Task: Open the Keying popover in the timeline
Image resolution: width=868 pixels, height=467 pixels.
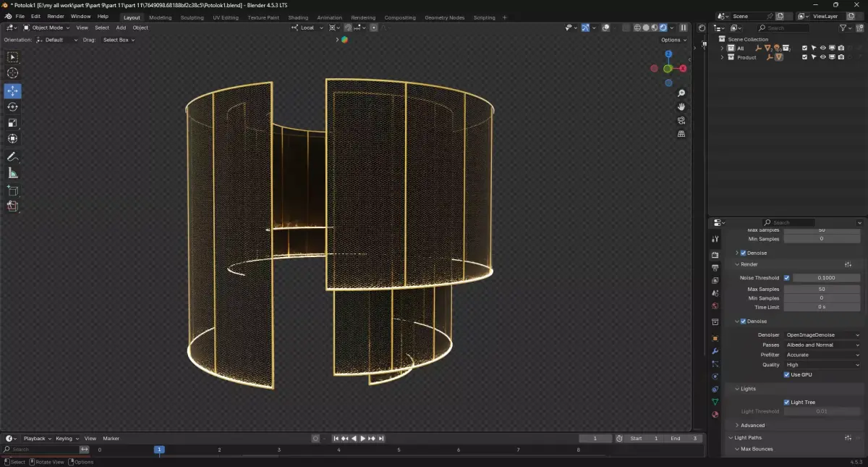Action: [x=66, y=439]
